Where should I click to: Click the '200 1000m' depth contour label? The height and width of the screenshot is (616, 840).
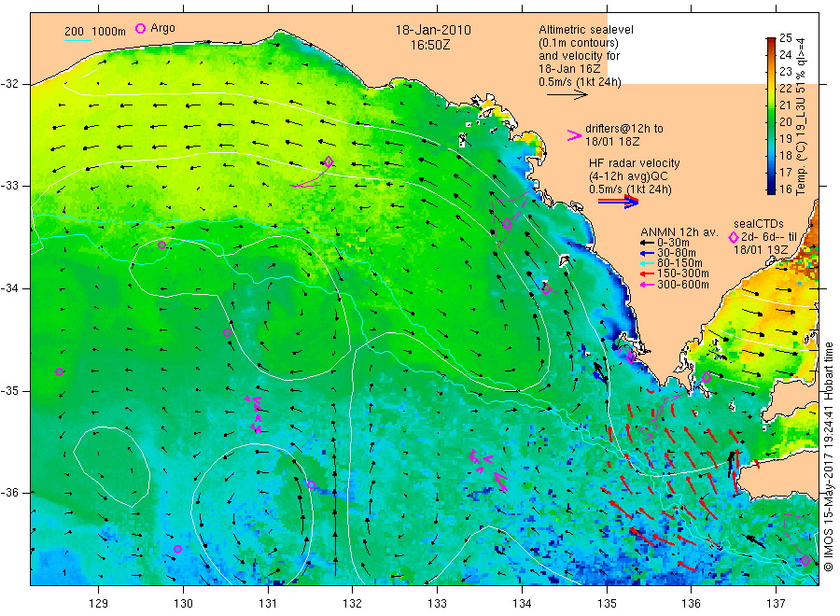pos(95,31)
